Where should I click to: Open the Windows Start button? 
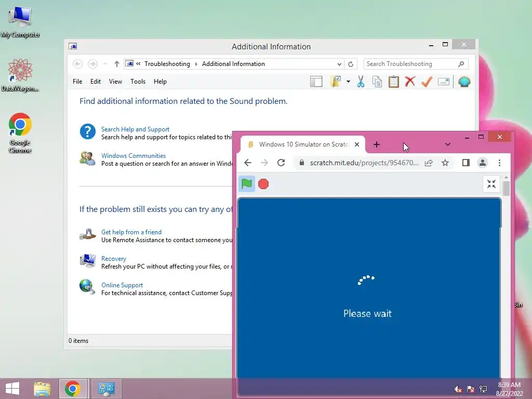click(x=12, y=389)
